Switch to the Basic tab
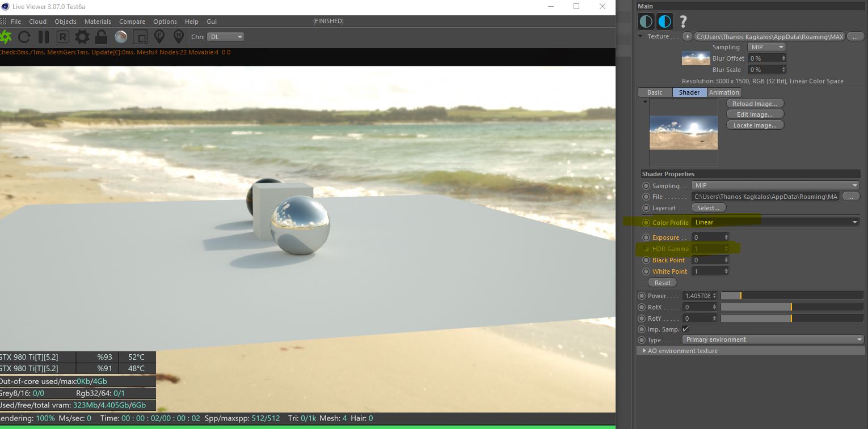This screenshot has height=429, width=868. click(655, 92)
